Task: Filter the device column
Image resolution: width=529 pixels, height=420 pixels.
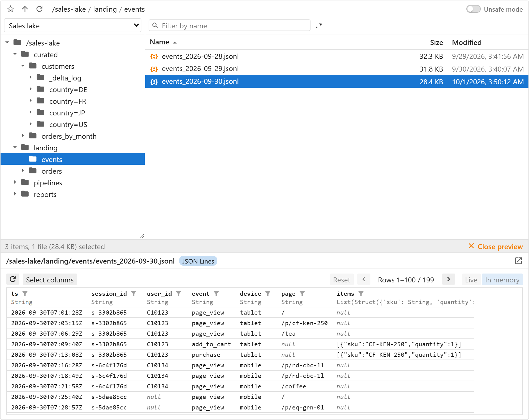Action: pos(268,294)
